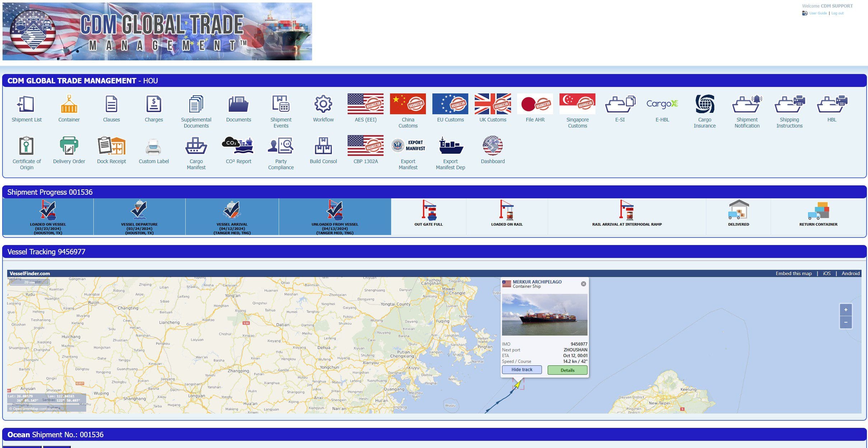Zoom out the vessel map

(846, 322)
